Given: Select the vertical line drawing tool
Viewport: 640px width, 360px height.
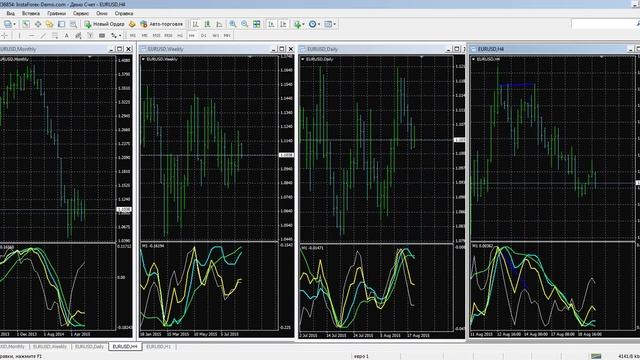Looking at the screenshot, I should click(x=19, y=36).
